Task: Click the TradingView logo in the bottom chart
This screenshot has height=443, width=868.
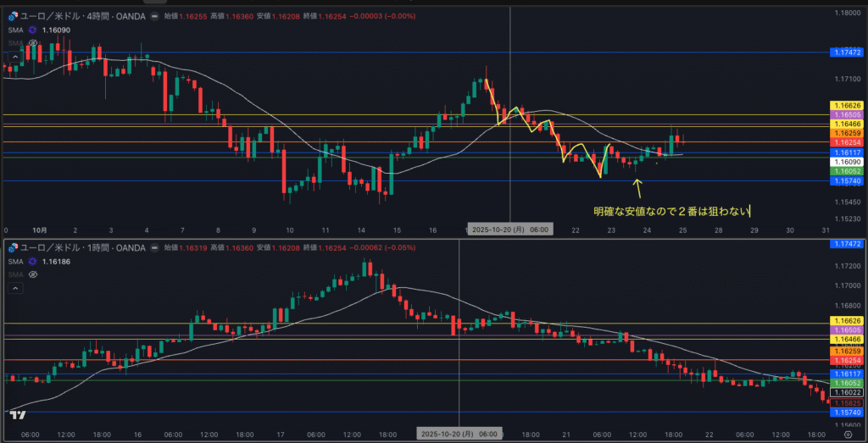Action: pyautogui.click(x=16, y=414)
